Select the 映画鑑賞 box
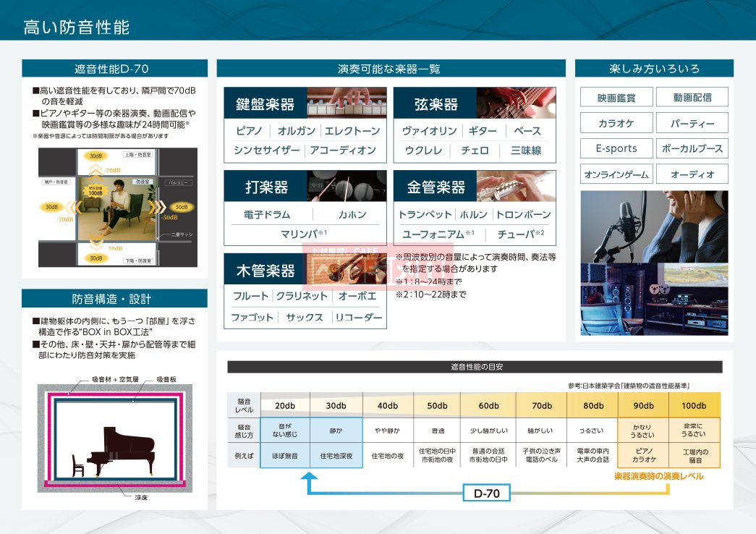The image size is (756, 534). [x=616, y=97]
